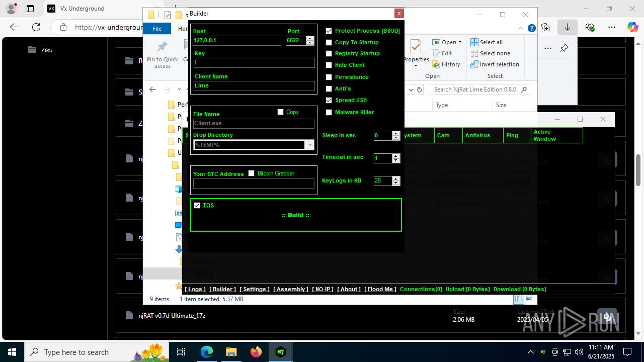The image size is (644, 362).
Task: Uncheck Spread USB checkbox
Action: (329, 100)
